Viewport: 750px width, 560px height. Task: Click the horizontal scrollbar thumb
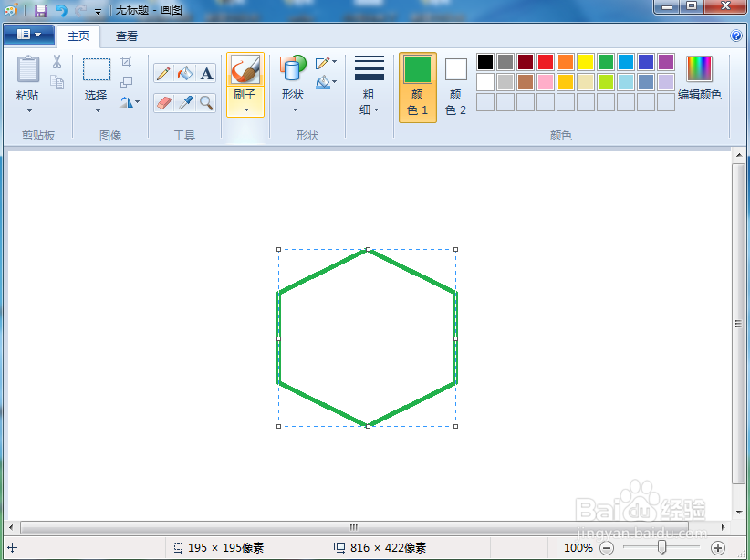tap(354, 527)
